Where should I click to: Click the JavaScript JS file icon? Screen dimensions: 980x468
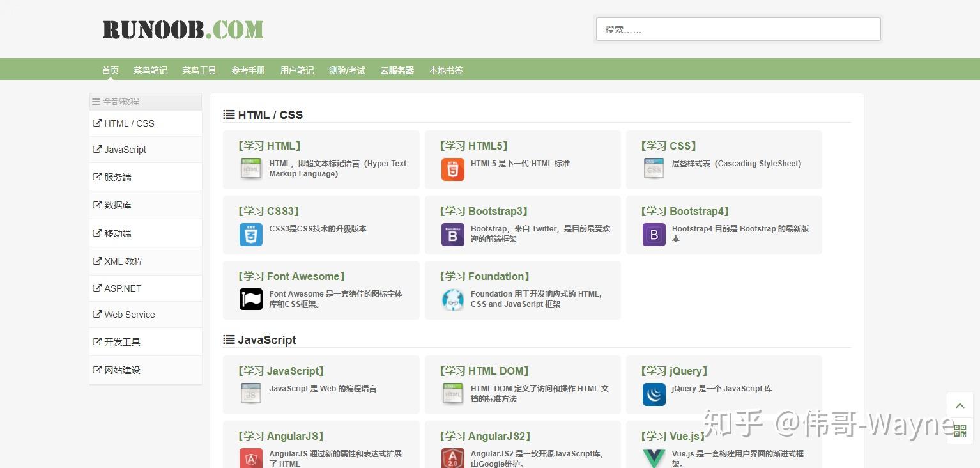[x=251, y=394]
